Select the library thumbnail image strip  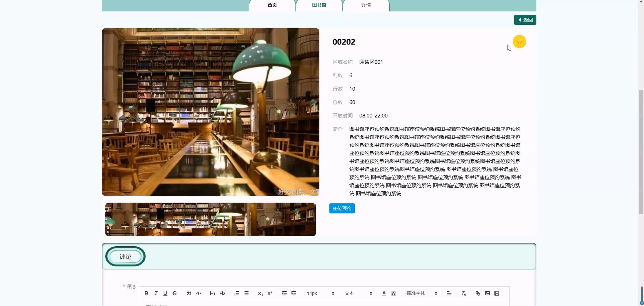(210, 220)
